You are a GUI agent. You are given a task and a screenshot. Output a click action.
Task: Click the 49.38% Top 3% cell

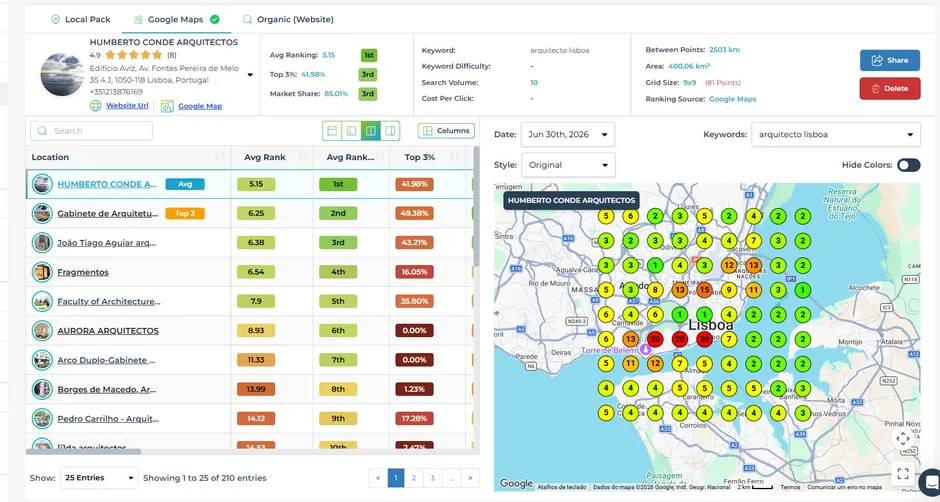[x=414, y=214]
